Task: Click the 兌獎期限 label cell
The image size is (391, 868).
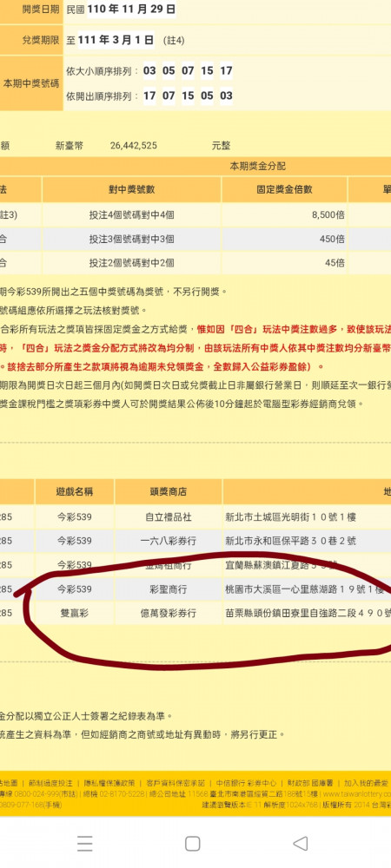Action: [x=31, y=40]
